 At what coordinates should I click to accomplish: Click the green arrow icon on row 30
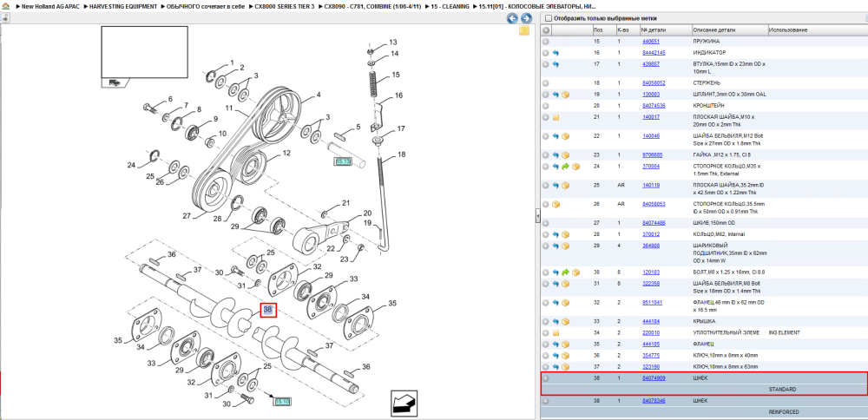click(565, 272)
